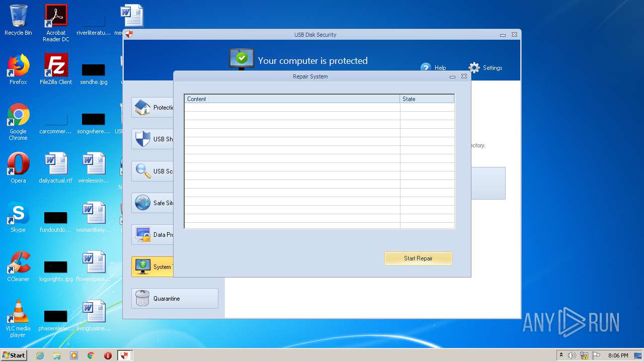Open Windows Media Player taskbar icon
This screenshot has width=644, height=362.
coord(74,355)
